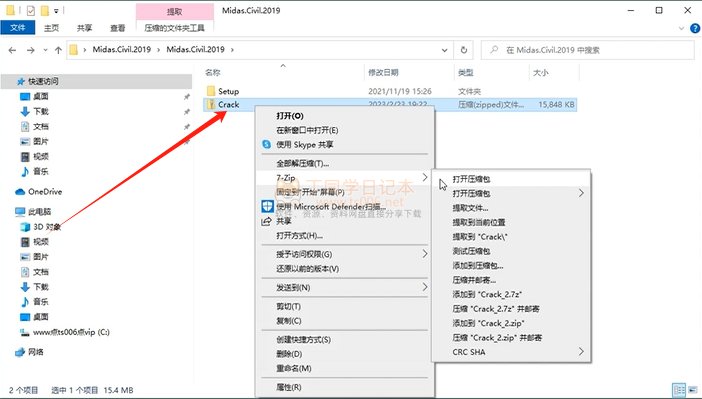Image resolution: width=702 pixels, height=399 pixels.
Task: Select the 压缩的文件夹工具 ribbon tab
Action: (175, 28)
